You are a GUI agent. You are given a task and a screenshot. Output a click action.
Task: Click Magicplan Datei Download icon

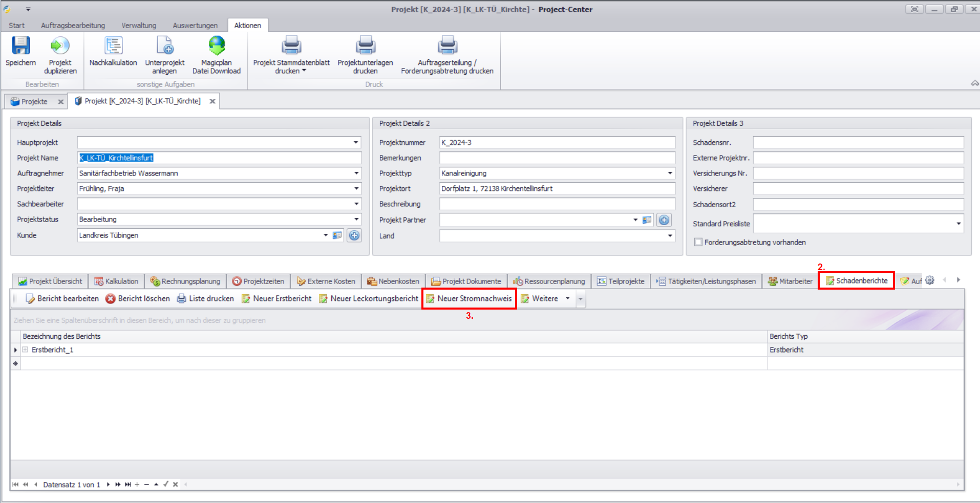tap(217, 46)
